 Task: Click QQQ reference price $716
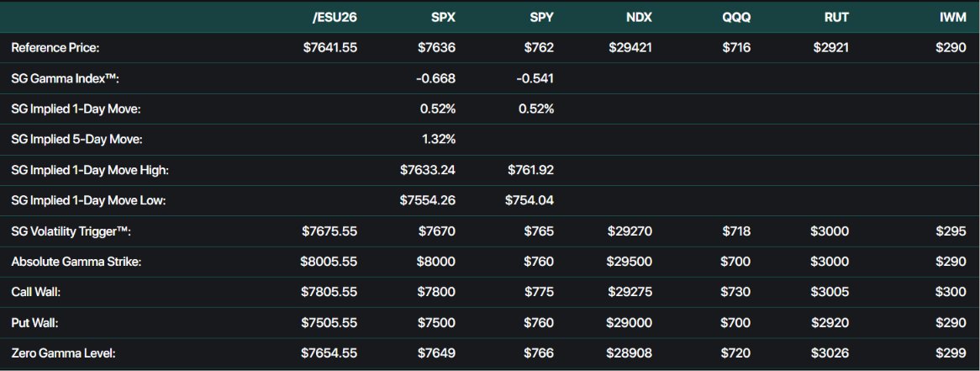point(736,48)
